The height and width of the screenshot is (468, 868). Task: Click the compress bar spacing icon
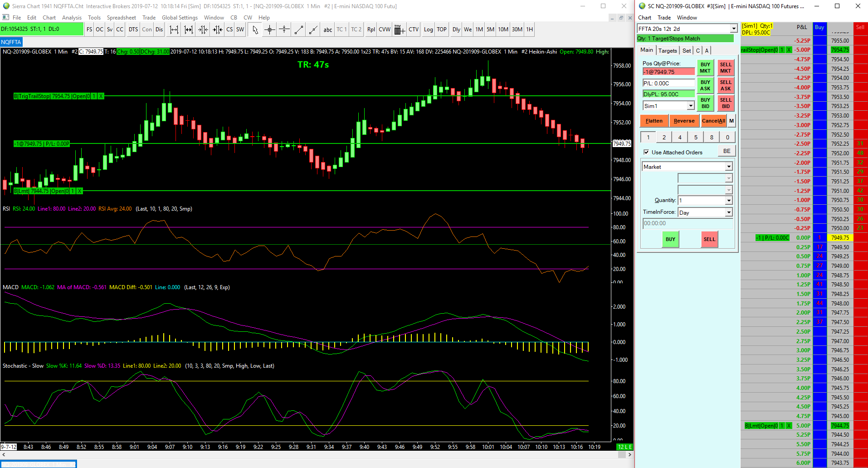(203, 30)
